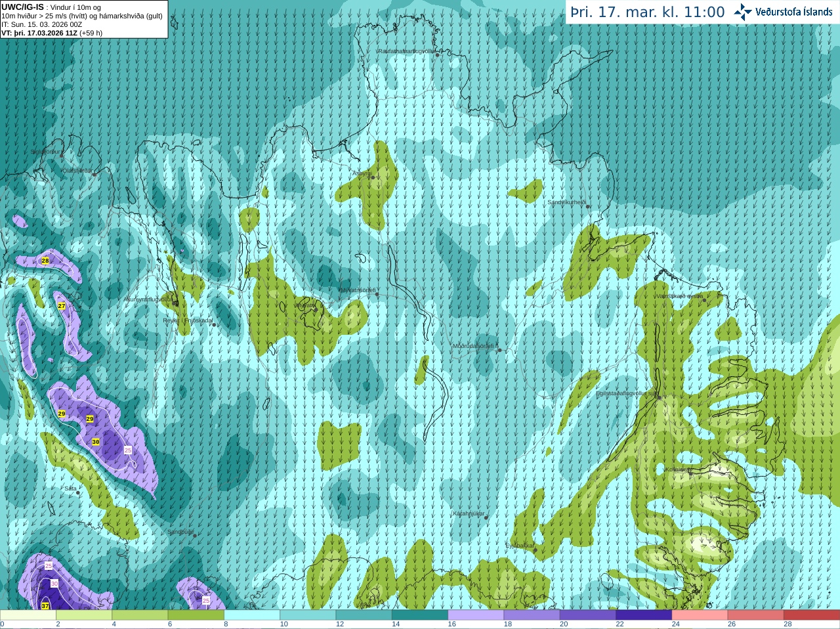The image size is (840, 629).
Task: Select the Egilsstaðaflugvöllur station label
Action: (625, 393)
